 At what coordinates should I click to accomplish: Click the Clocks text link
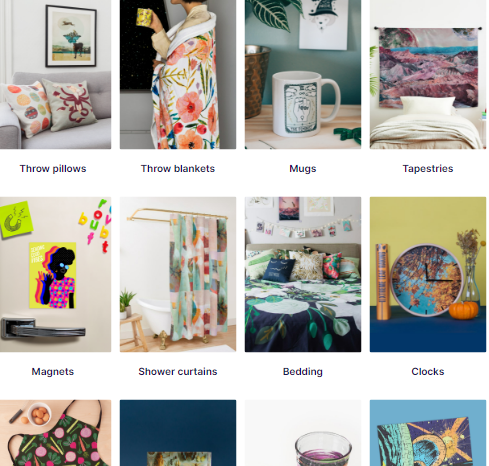tap(428, 372)
